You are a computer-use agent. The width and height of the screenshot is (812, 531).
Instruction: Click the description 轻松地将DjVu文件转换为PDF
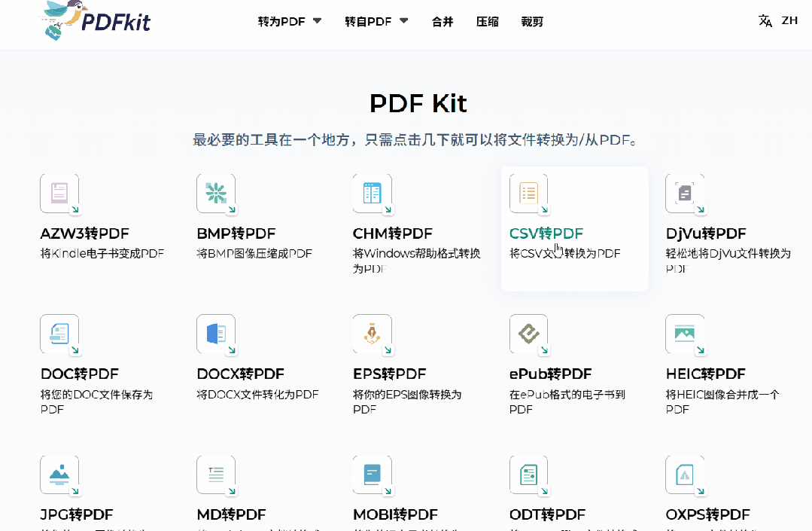click(728, 261)
